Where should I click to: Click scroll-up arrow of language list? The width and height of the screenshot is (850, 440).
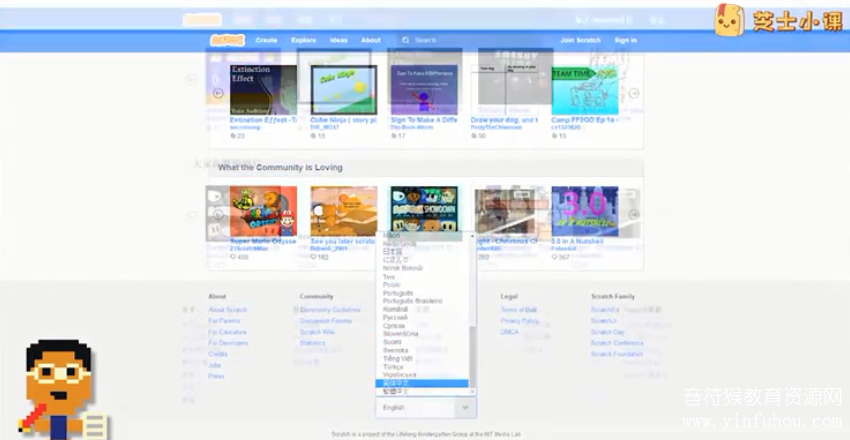point(473,236)
